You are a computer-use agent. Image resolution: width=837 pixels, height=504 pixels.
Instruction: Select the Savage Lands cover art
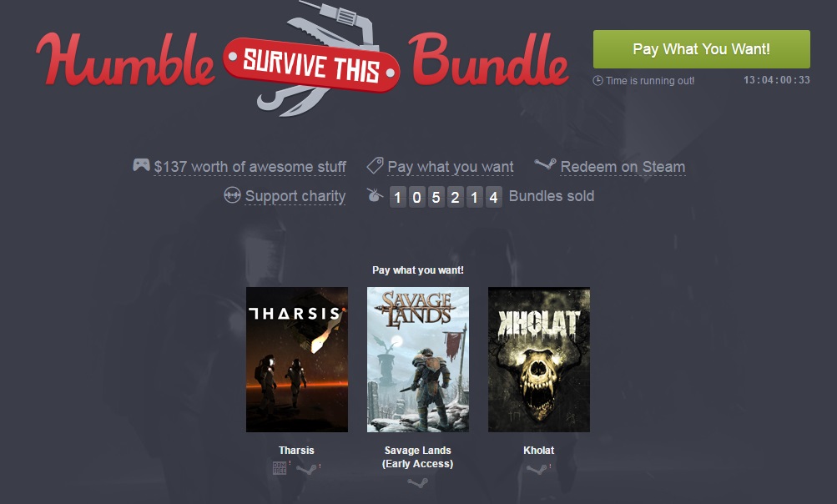point(418,360)
